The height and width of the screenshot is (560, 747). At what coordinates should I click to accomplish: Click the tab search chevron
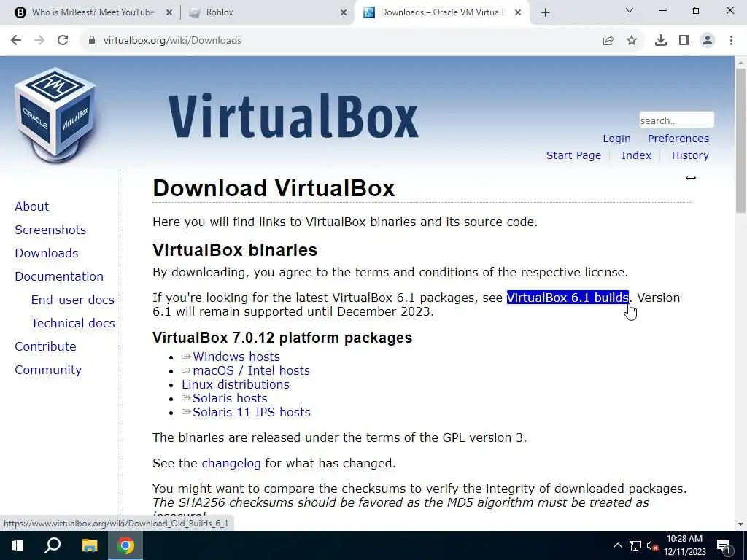pos(630,10)
